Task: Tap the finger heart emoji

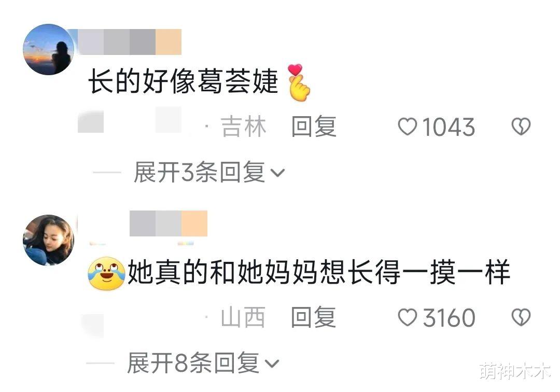Action: (x=299, y=83)
